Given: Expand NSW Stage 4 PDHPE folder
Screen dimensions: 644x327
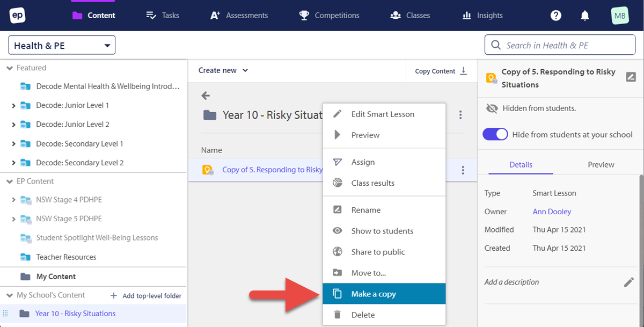Looking at the screenshot, I should click(13, 200).
